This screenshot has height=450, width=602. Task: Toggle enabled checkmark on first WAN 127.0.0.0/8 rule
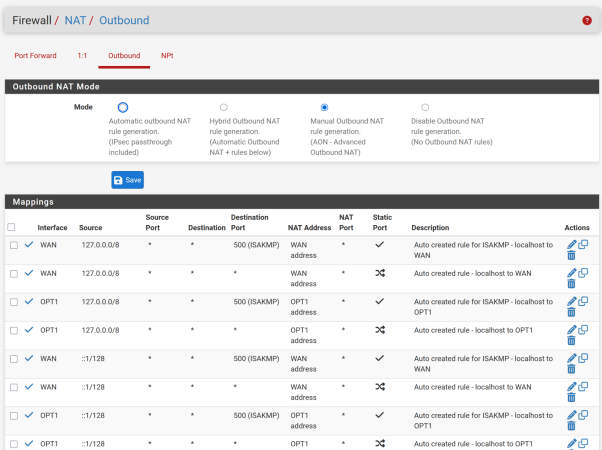(29, 245)
